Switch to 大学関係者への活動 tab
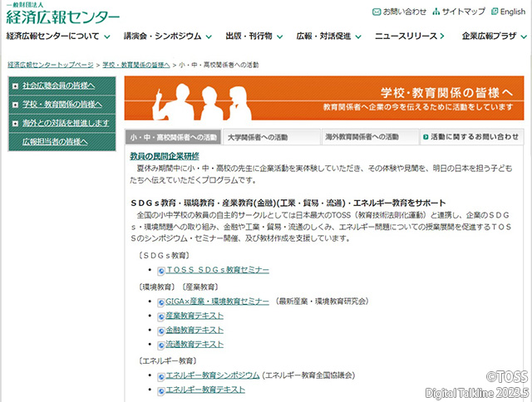The height and width of the screenshot is (402, 532). coord(258,137)
